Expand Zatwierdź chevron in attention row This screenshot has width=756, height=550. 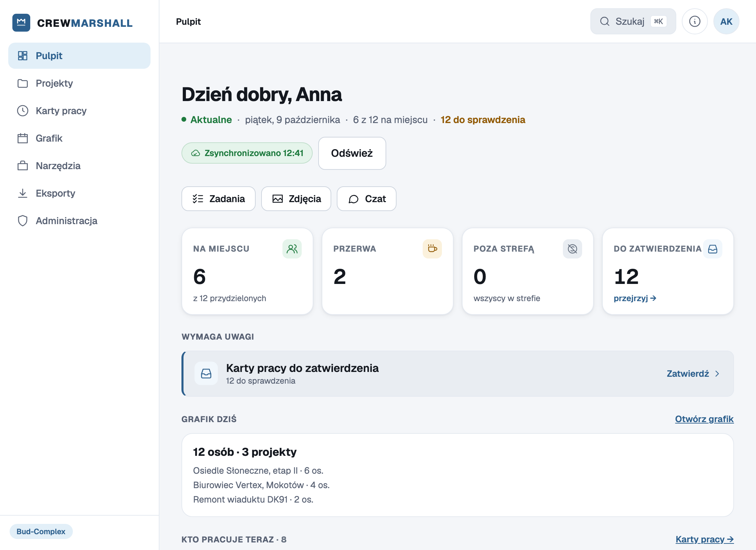717,374
